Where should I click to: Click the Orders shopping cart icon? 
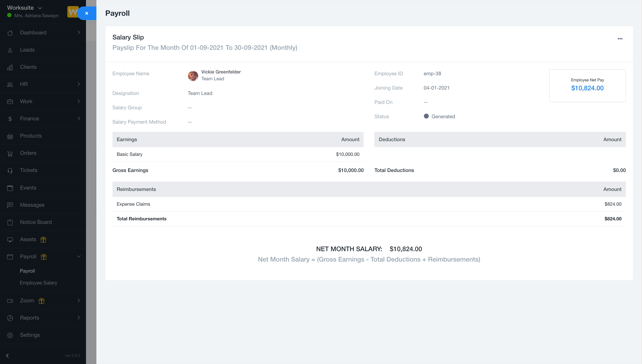click(x=10, y=153)
